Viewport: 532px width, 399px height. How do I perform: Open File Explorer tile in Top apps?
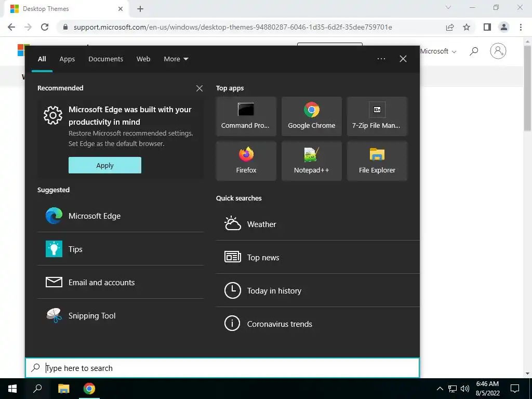(x=377, y=161)
